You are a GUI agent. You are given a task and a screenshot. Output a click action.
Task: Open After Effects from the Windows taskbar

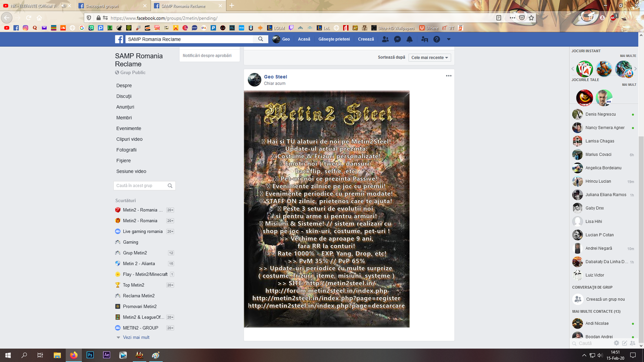107,355
